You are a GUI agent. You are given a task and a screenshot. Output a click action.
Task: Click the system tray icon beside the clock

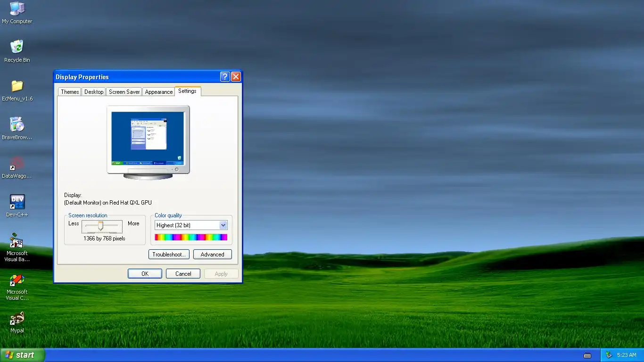pyautogui.click(x=609, y=355)
